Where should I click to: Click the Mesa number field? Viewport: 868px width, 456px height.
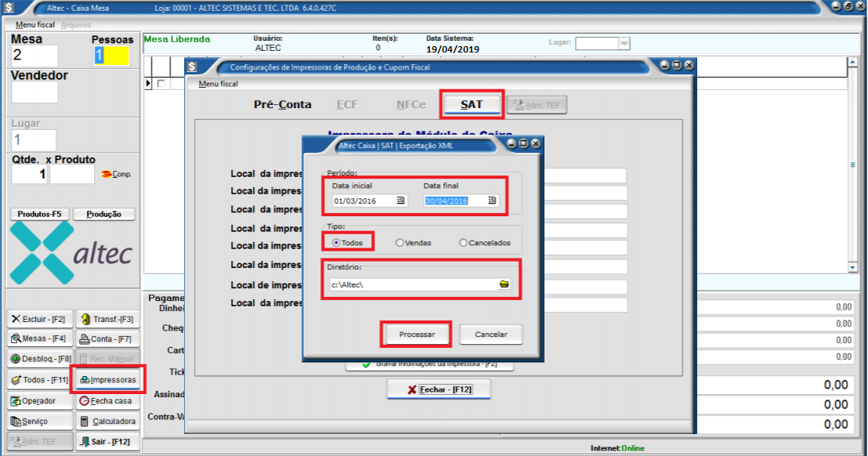click(x=34, y=56)
